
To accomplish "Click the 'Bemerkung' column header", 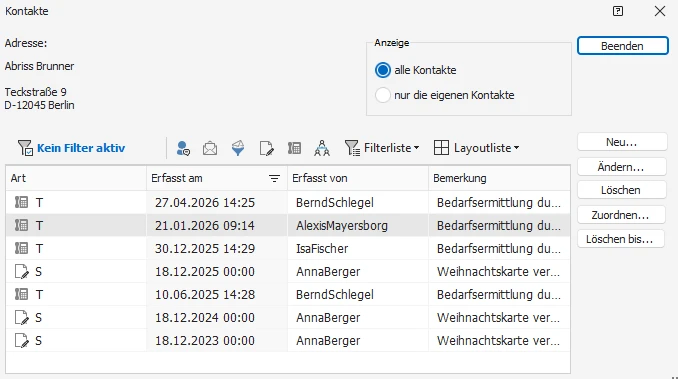I will [499, 178].
